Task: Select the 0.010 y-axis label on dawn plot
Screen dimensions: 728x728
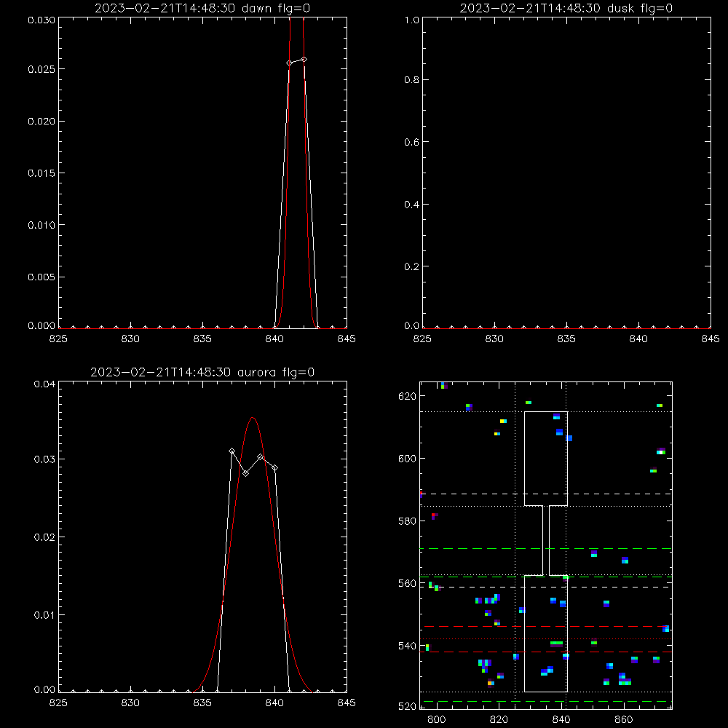Action: pyautogui.click(x=41, y=225)
